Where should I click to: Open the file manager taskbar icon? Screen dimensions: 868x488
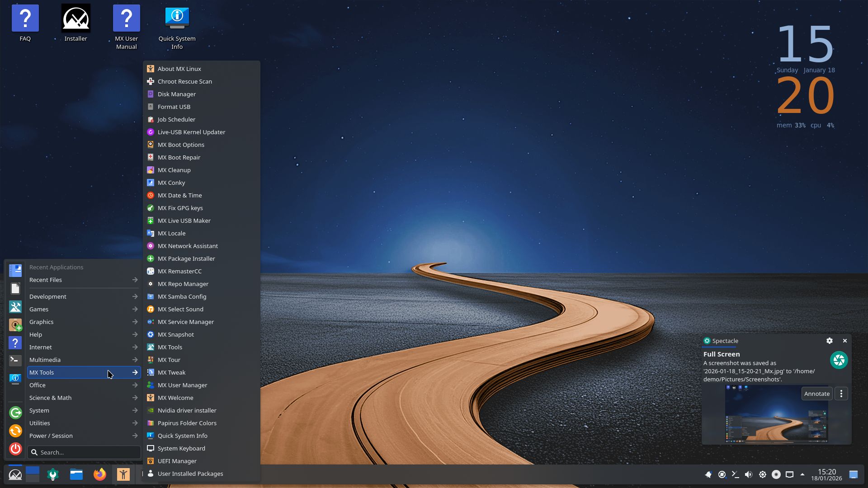pyautogui.click(x=76, y=474)
